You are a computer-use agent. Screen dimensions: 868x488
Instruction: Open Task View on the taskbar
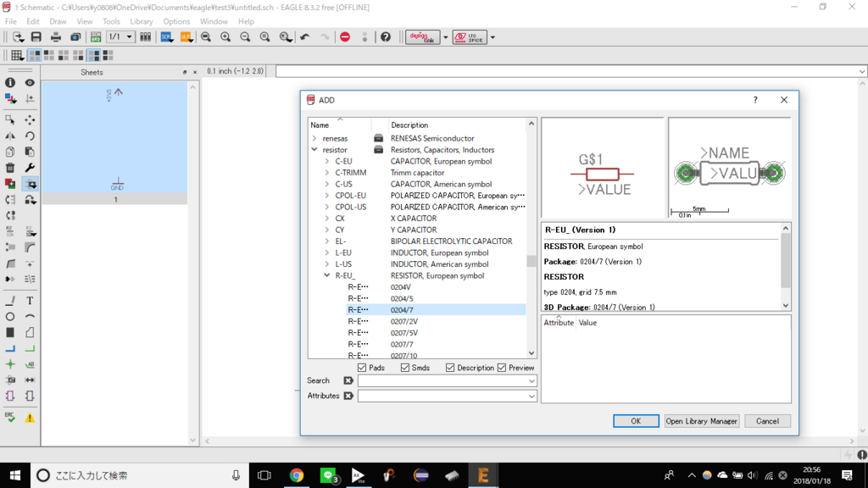[x=264, y=475]
